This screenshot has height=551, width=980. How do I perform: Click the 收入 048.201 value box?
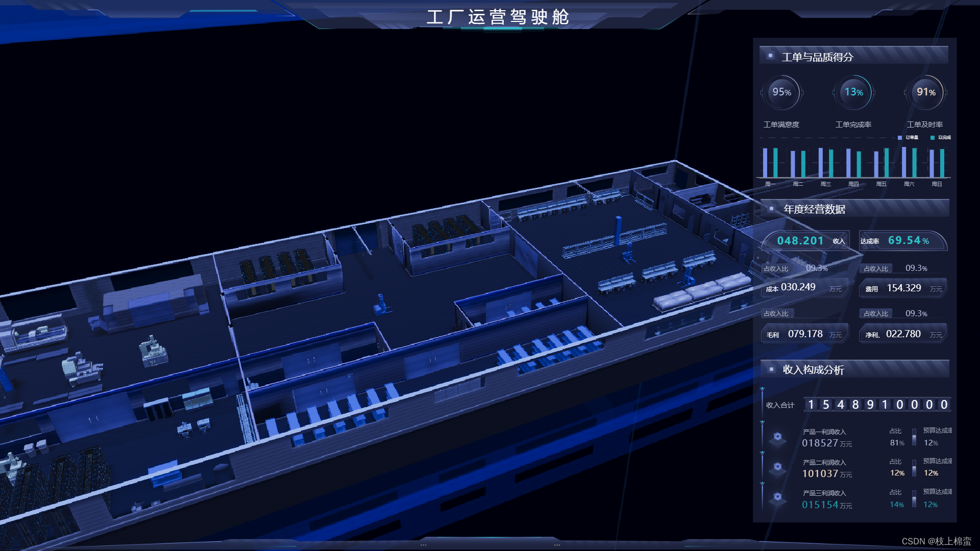pyautogui.click(x=806, y=241)
